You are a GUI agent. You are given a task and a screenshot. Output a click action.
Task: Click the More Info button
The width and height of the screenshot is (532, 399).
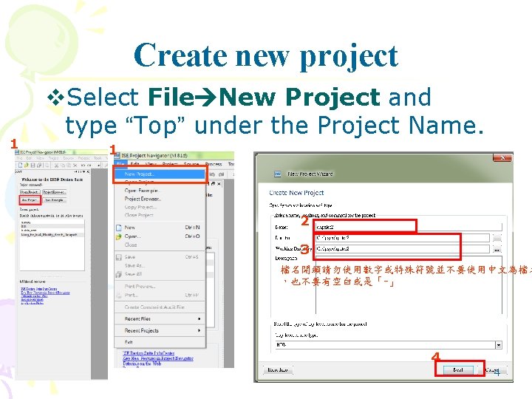coord(278,370)
